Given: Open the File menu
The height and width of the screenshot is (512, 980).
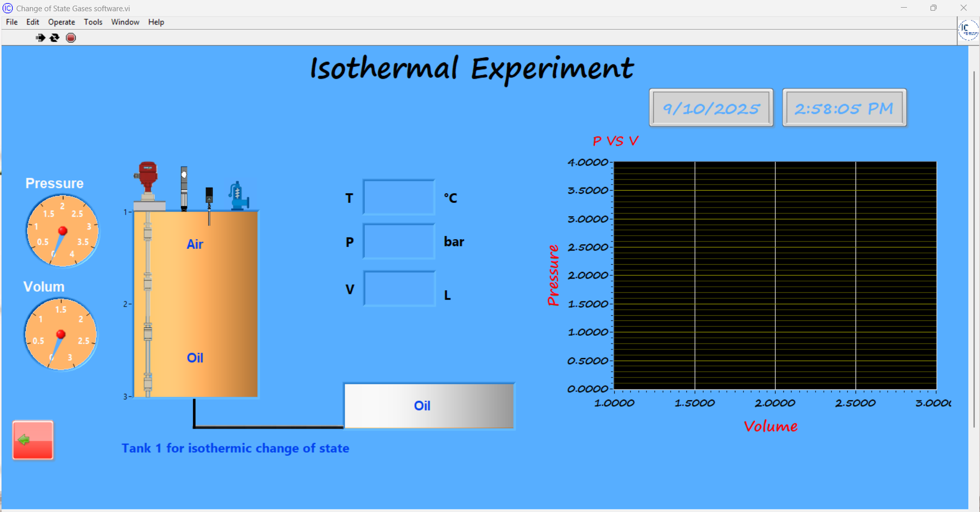Looking at the screenshot, I should pyautogui.click(x=12, y=22).
